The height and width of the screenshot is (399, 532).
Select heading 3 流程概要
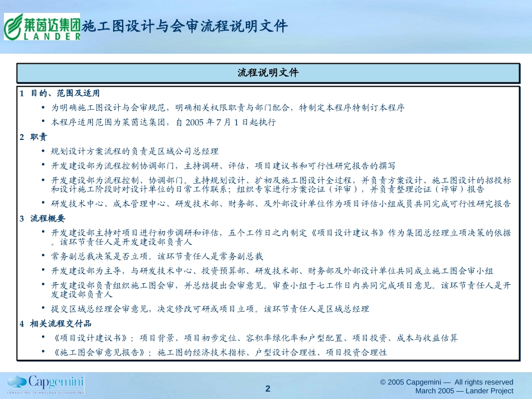coord(42,219)
